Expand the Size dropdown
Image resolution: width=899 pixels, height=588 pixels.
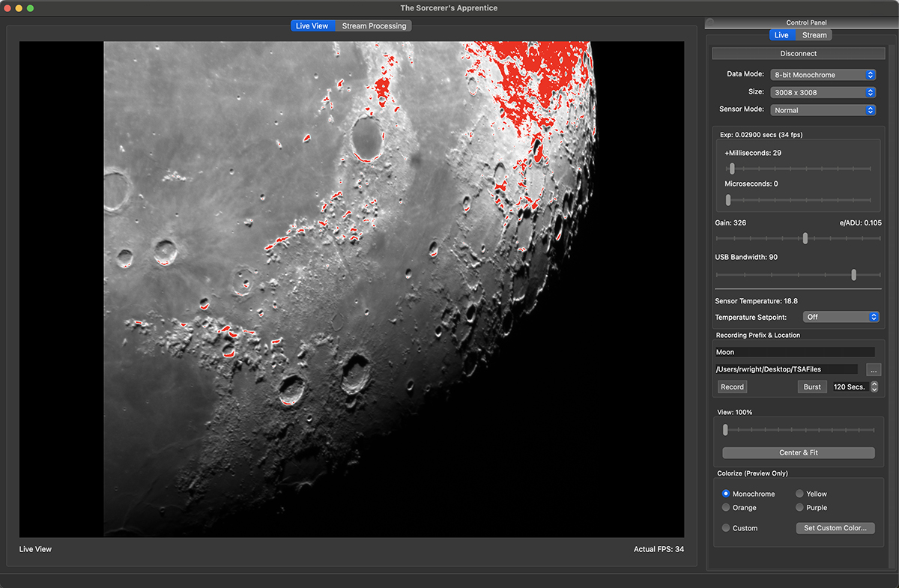[823, 93]
